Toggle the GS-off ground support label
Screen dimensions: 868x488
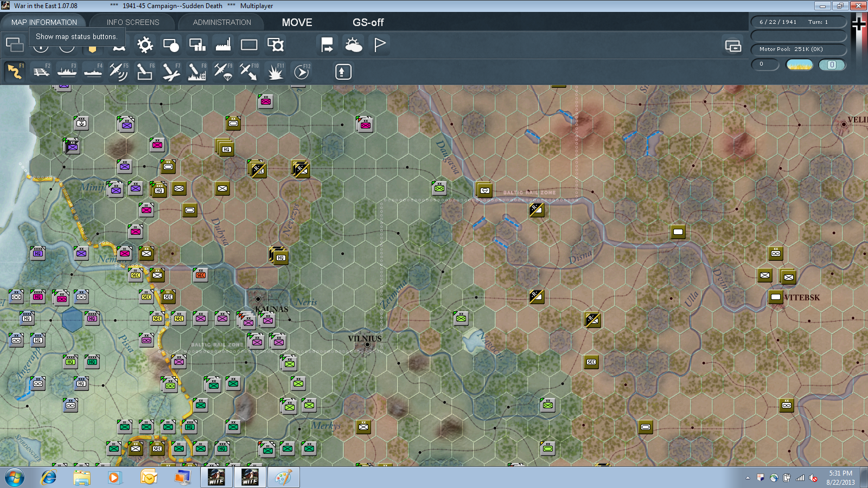click(x=368, y=22)
